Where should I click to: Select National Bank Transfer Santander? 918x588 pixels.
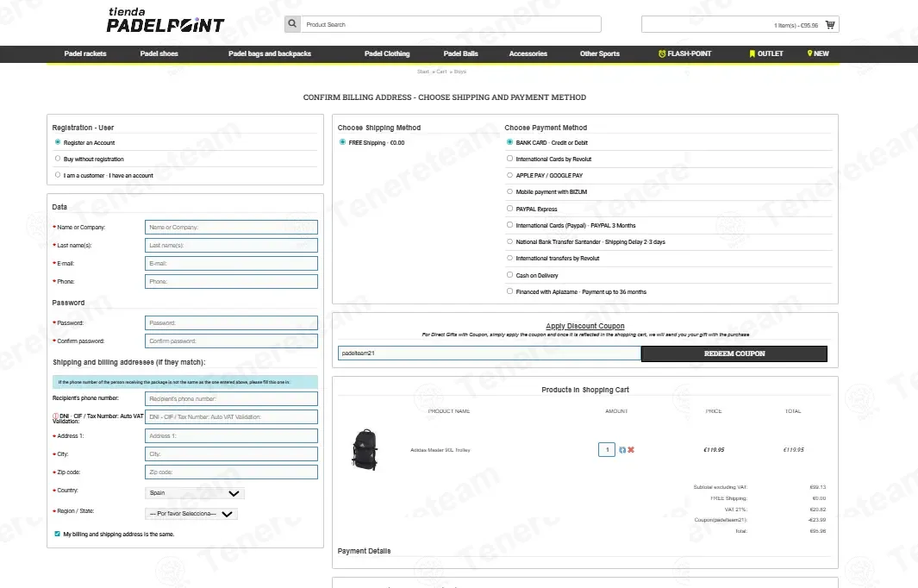(509, 241)
